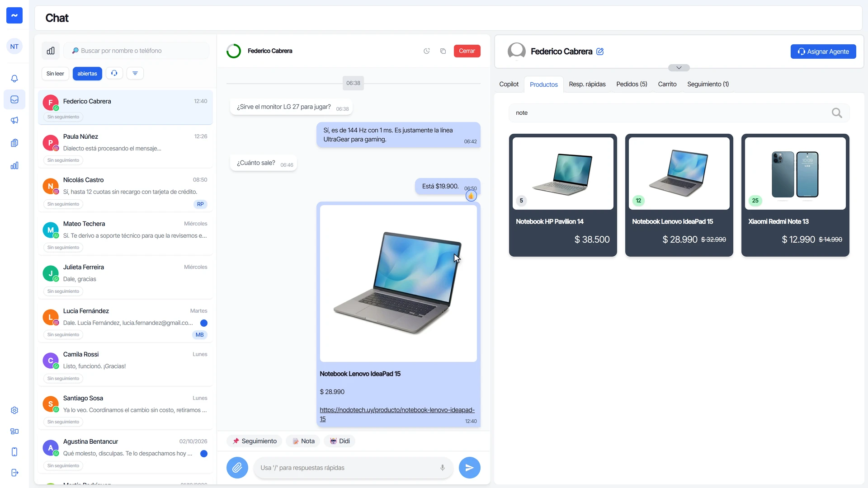Open the clipboard icon in sidebar
The width and height of the screenshot is (868, 488).
pos(14,143)
